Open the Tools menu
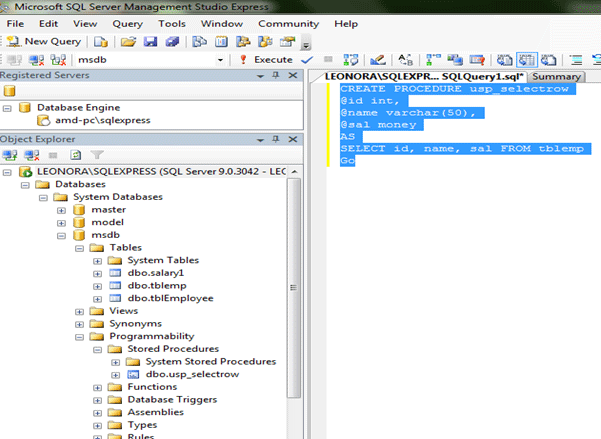 [x=172, y=24]
